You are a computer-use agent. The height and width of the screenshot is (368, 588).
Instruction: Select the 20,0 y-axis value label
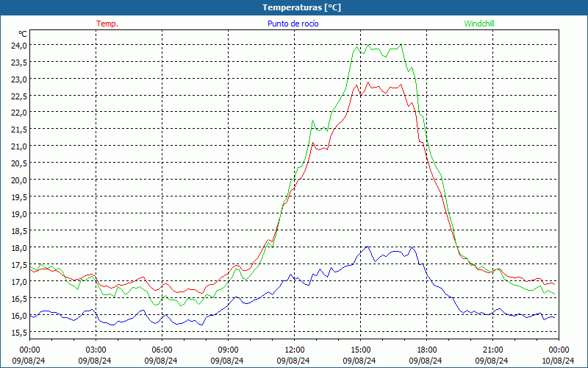18,180
